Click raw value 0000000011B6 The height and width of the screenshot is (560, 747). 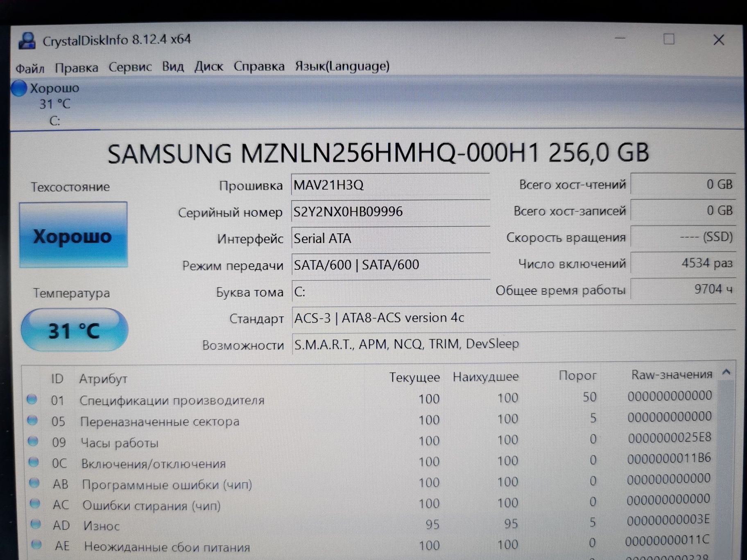(x=669, y=458)
